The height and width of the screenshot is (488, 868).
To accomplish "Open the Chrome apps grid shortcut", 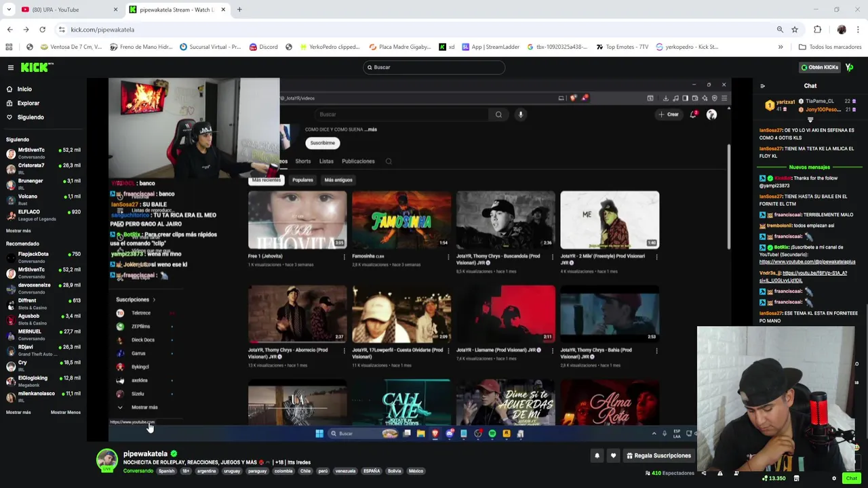I will click(9, 47).
